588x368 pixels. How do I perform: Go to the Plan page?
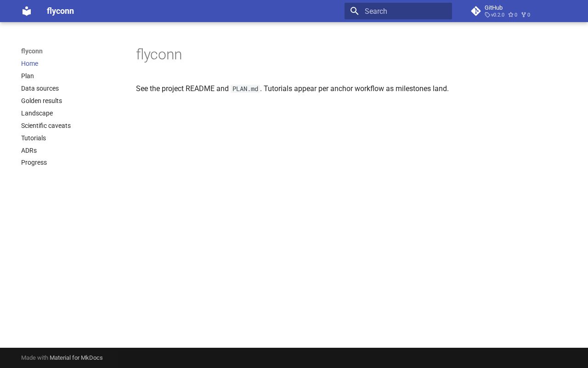pyautogui.click(x=28, y=76)
